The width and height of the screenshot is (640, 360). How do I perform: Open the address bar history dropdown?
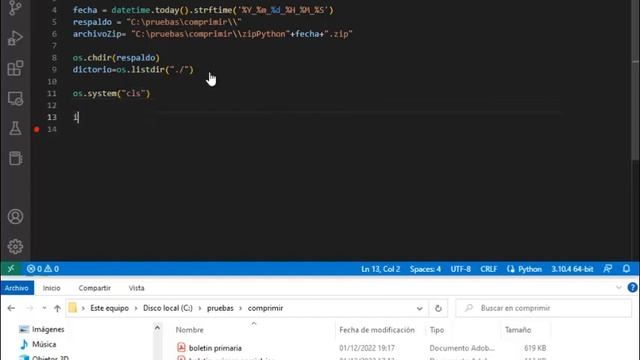point(420,309)
